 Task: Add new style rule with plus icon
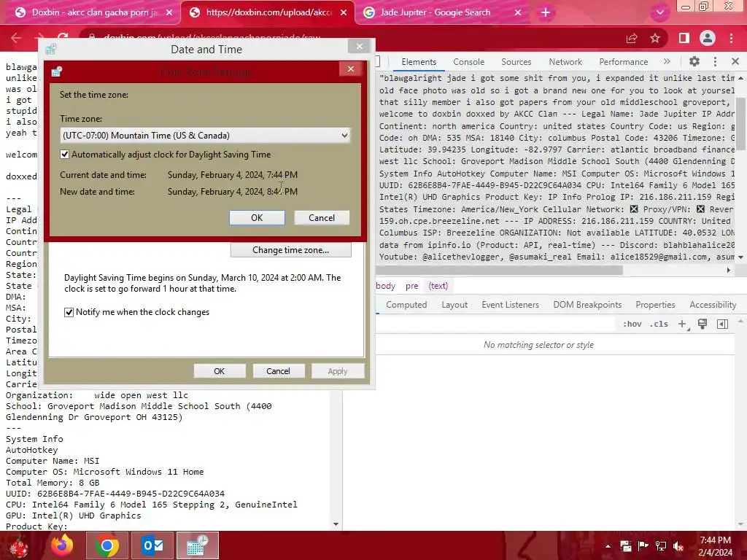pos(682,324)
